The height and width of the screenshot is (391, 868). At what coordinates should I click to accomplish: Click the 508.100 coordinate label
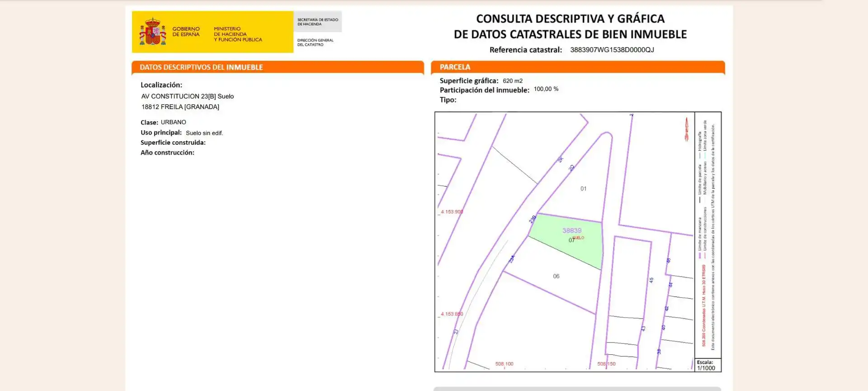[504, 364]
